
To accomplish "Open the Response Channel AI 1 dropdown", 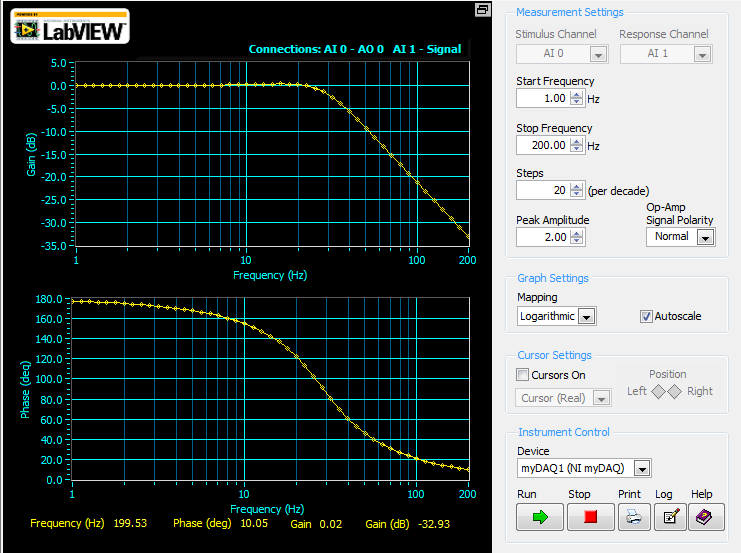I will [702, 54].
